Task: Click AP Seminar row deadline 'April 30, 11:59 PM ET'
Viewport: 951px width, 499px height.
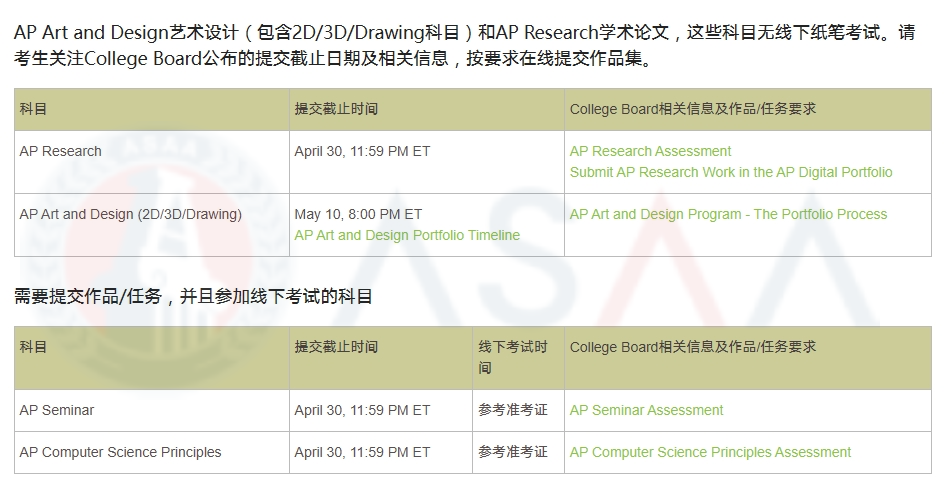Action: pyautogui.click(x=362, y=410)
